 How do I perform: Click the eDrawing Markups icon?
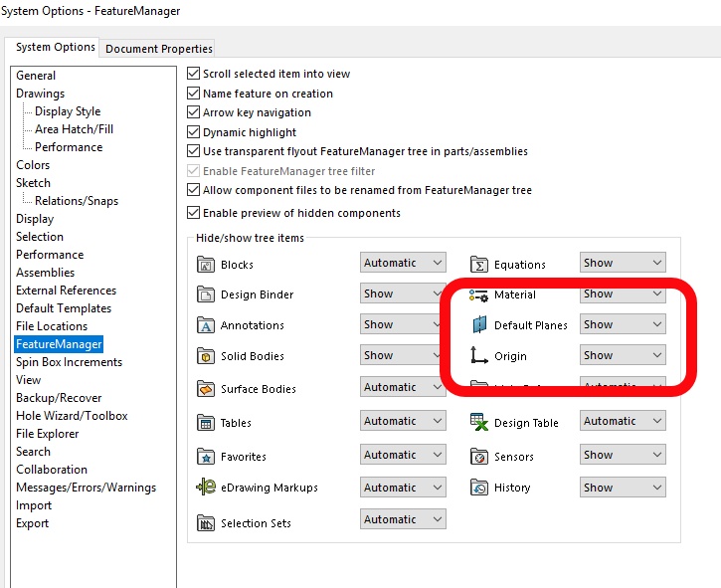pyautogui.click(x=206, y=487)
